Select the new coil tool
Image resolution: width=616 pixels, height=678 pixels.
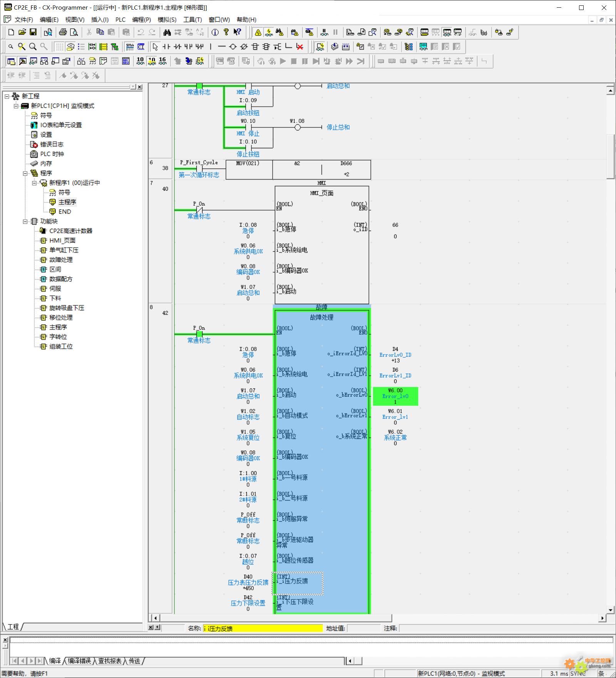click(233, 47)
